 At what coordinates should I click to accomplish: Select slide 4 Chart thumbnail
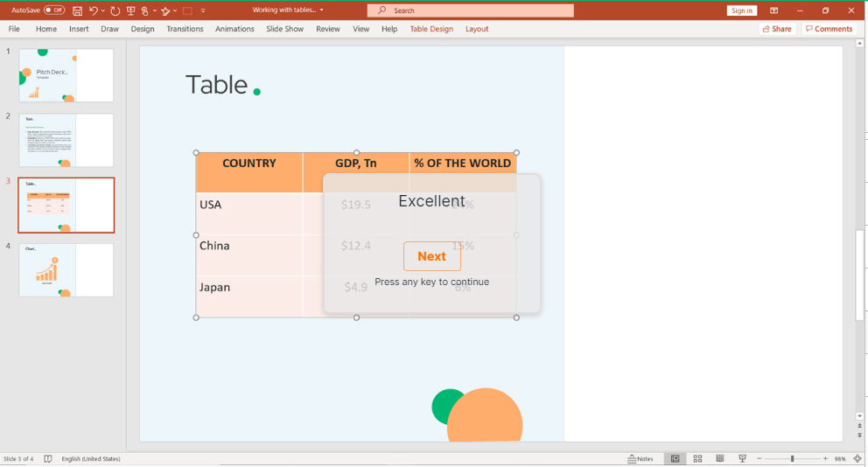[x=66, y=270]
